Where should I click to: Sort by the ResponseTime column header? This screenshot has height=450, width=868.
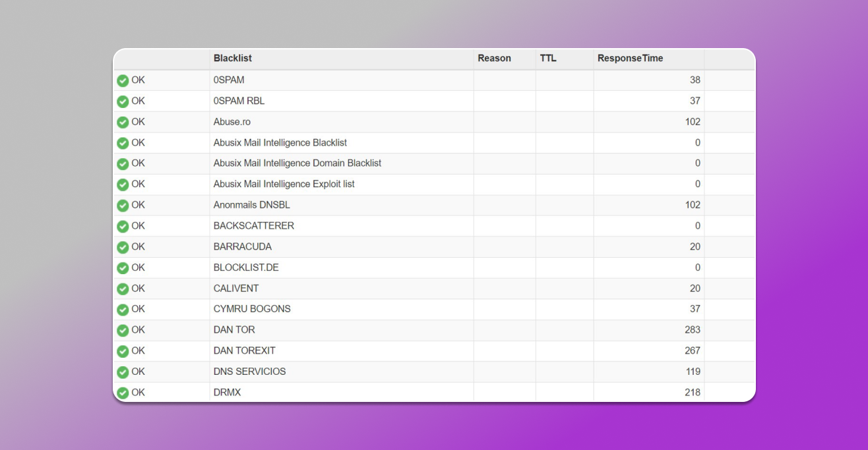point(630,58)
